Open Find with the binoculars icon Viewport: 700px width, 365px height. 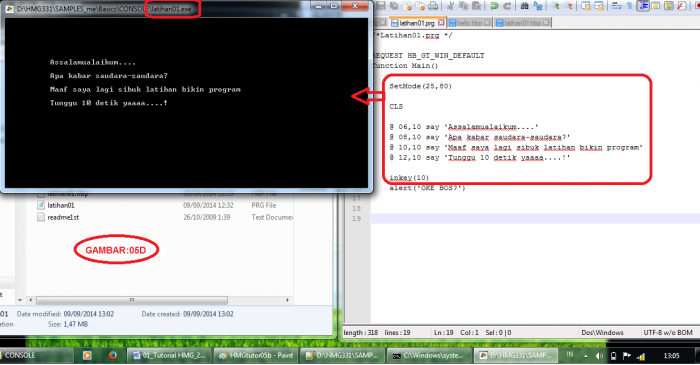click(525, 6)
